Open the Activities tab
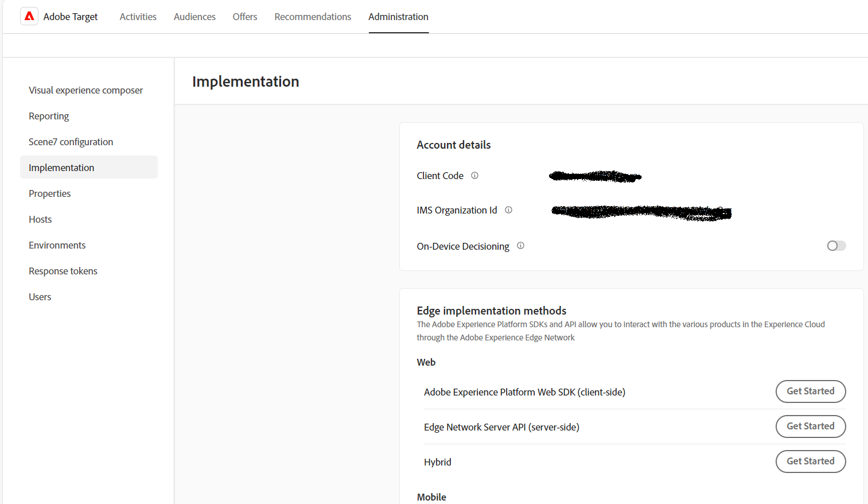The width and height of the screenshot is (868, 504). [138, 17]
